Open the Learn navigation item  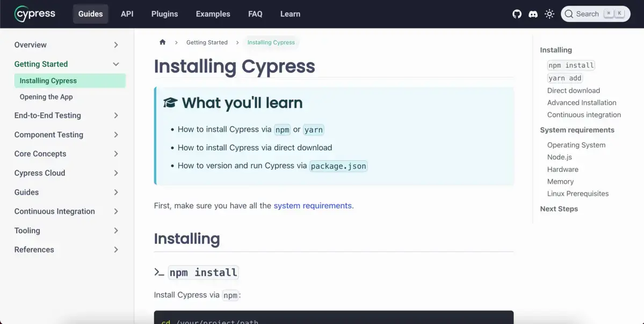291,14
